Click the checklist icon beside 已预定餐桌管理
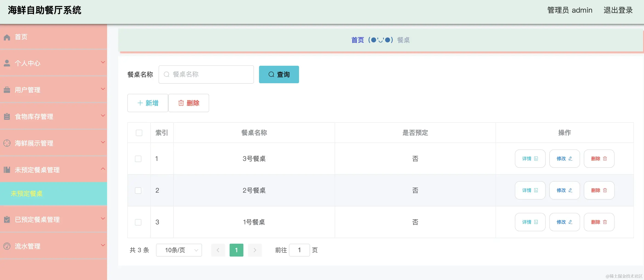Screen dimensions: 644x280 [7, 220]
